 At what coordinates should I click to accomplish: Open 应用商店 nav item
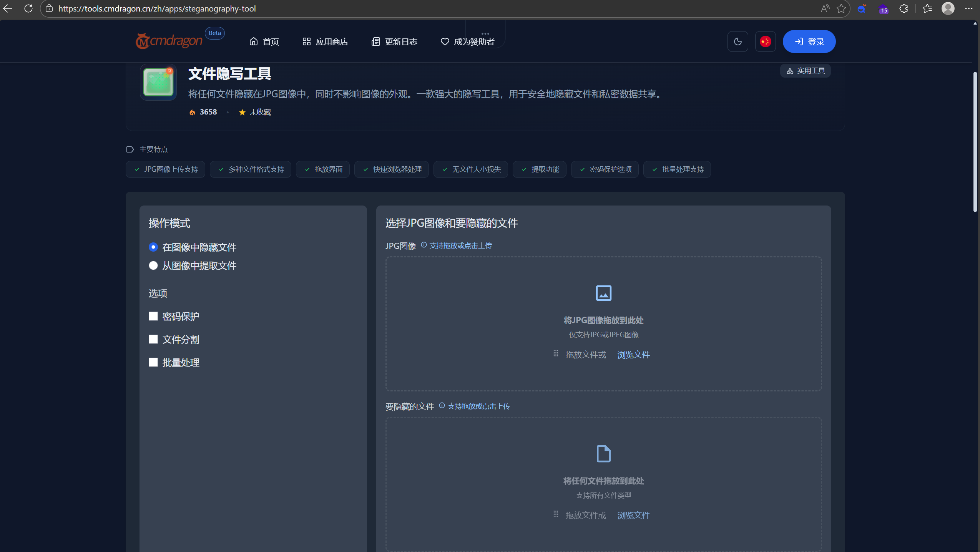[x=325, y=41]
